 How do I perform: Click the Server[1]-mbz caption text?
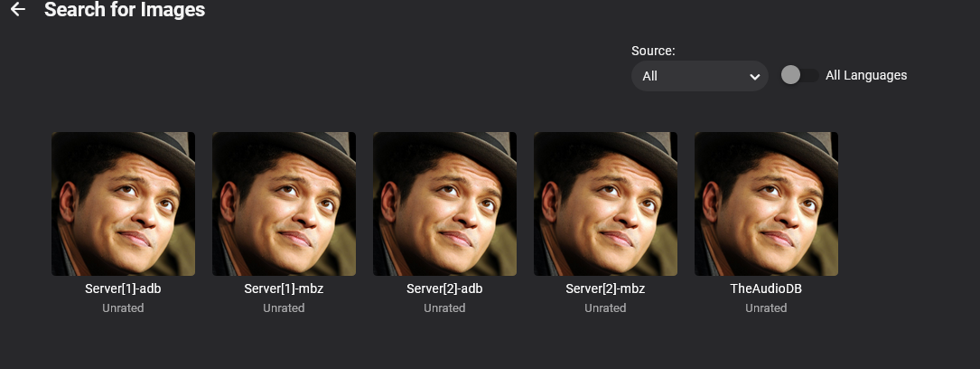[x=284, y=289]
